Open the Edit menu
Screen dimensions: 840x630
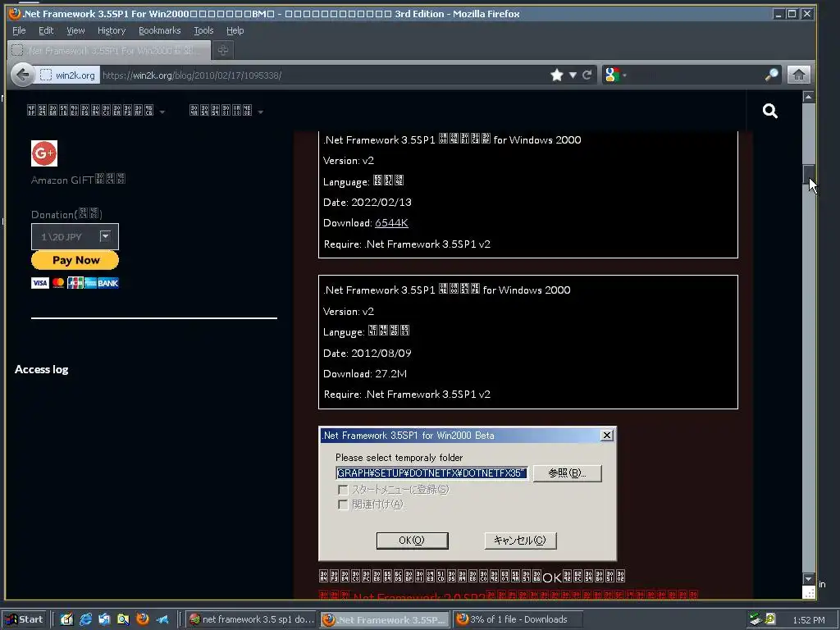click(46, 30)
